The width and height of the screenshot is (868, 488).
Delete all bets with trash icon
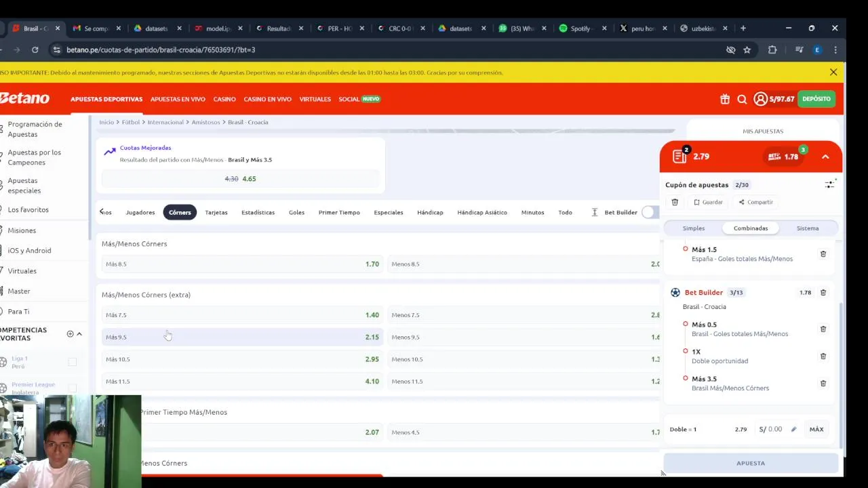pyautogui.click(x=675, y=202)
